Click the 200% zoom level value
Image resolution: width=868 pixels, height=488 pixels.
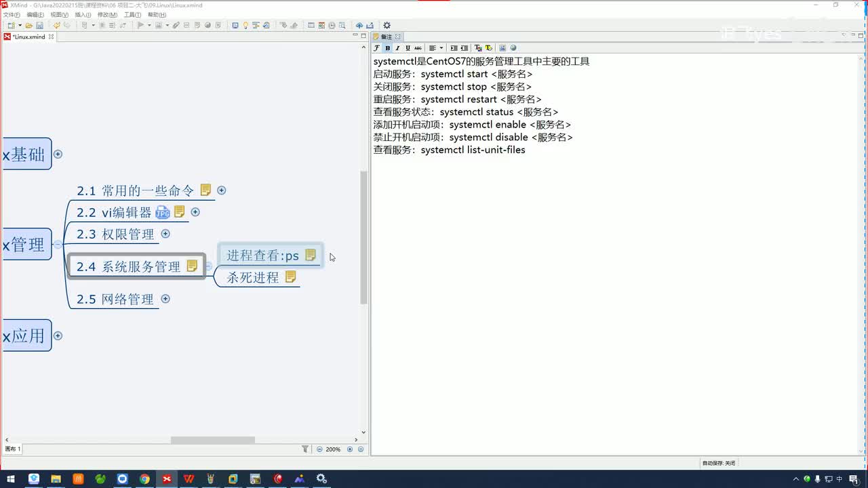tap(333, 449)
